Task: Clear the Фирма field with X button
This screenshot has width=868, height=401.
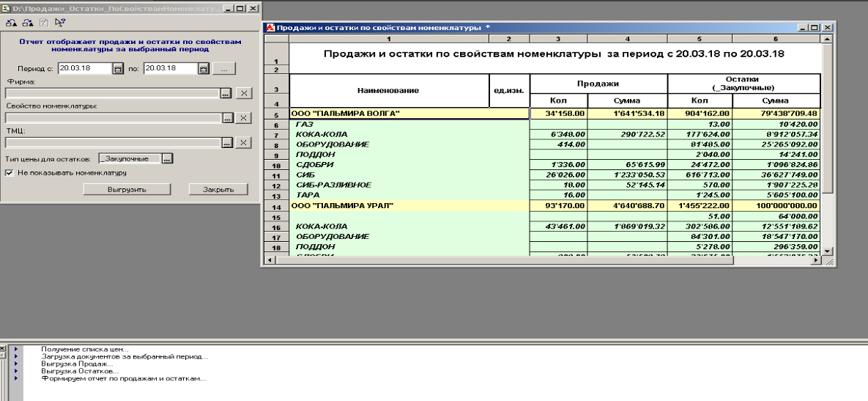Action: tap(244, 93)
